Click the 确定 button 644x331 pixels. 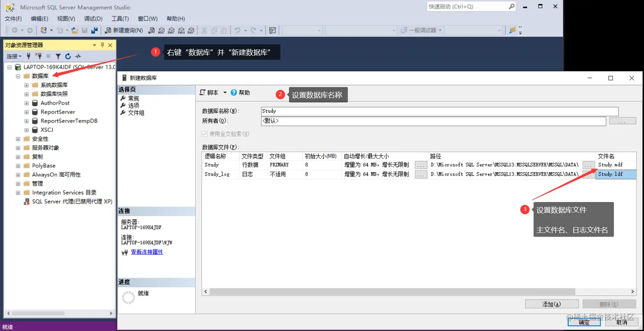pos(584,322)
